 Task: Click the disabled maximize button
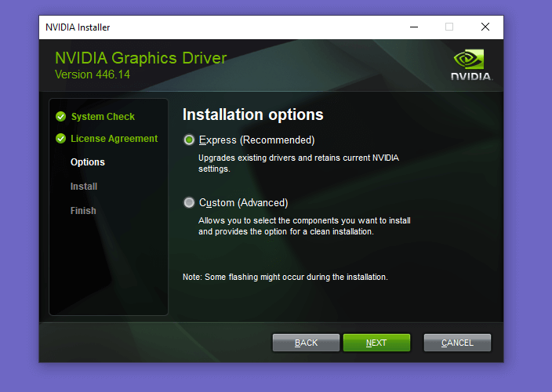[449, 27]
